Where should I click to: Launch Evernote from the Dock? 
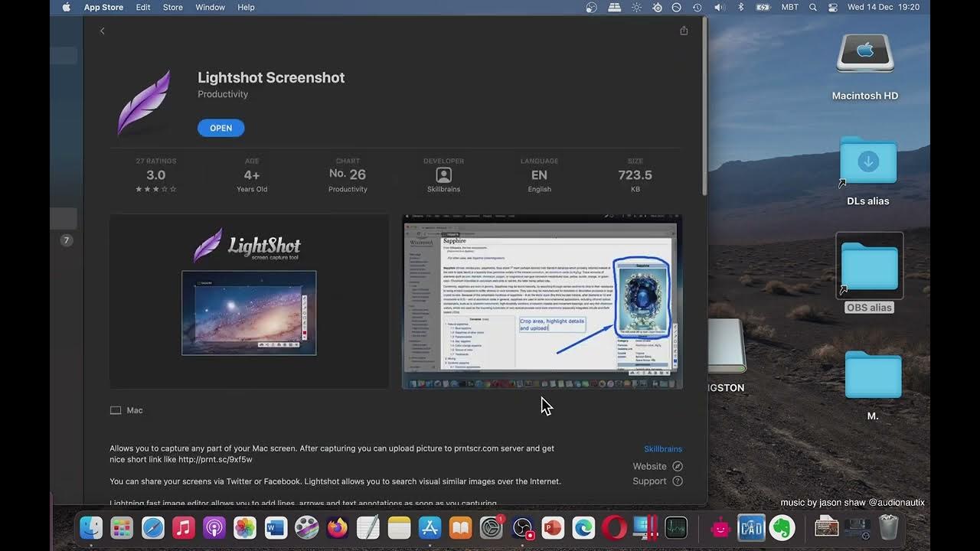click(782, 527)
